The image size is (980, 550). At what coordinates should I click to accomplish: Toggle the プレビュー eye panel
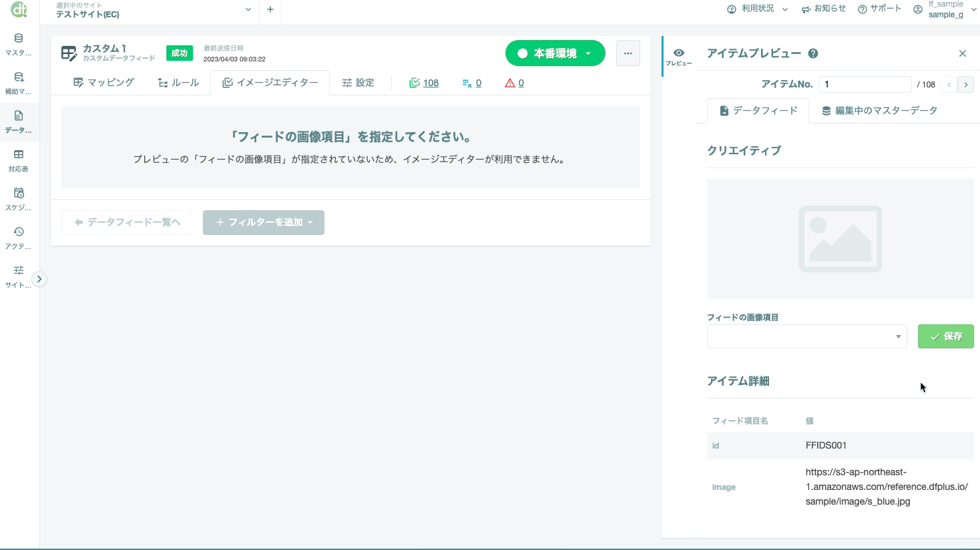(679, 57)
